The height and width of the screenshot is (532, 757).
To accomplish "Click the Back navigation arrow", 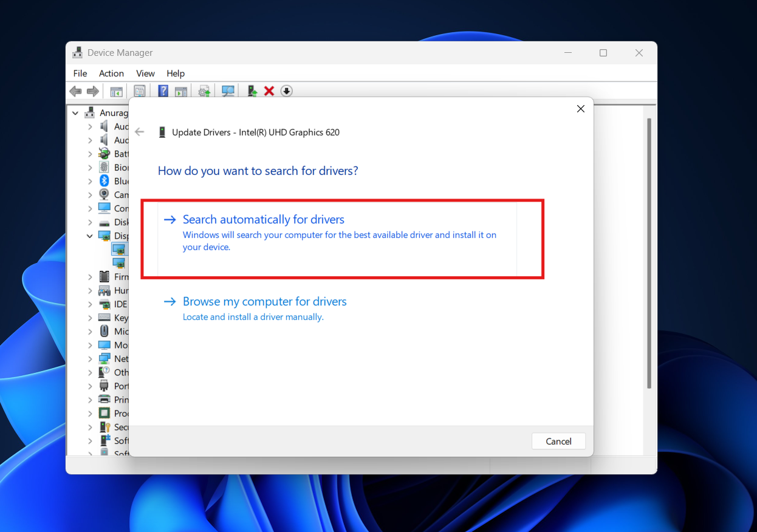I will coord(75,90).
